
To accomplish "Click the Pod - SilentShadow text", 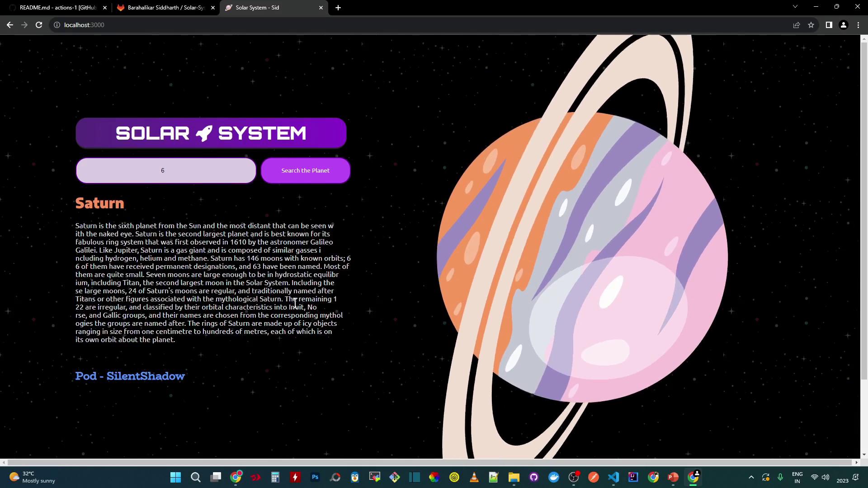I will pyautogui.click(x=130, y=376).
